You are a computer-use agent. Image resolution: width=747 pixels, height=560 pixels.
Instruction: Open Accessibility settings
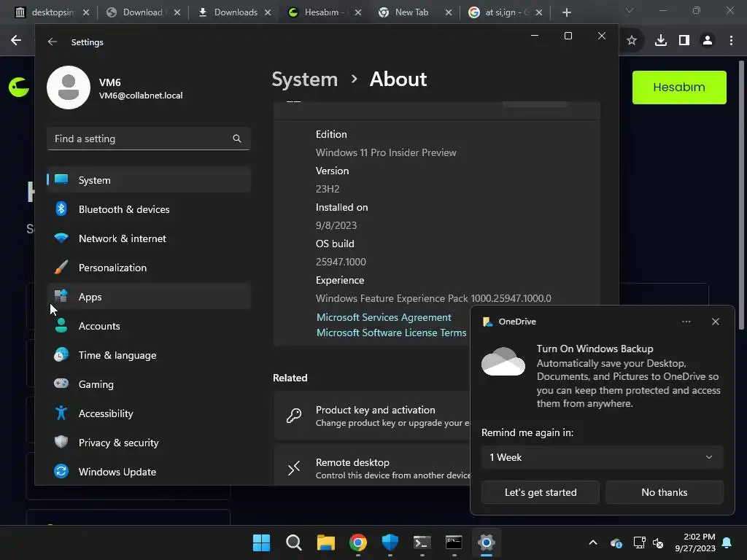pos(149,413)
